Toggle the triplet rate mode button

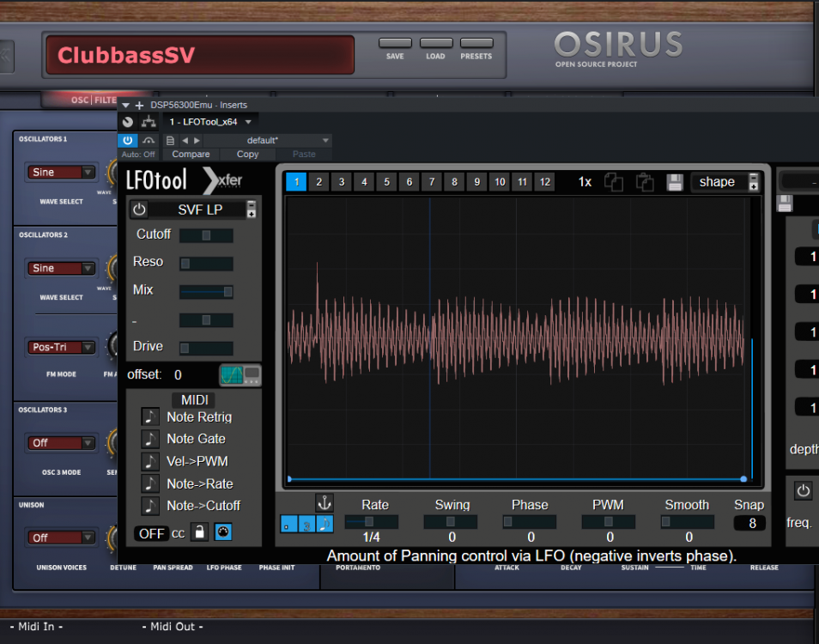coord(307,524)
